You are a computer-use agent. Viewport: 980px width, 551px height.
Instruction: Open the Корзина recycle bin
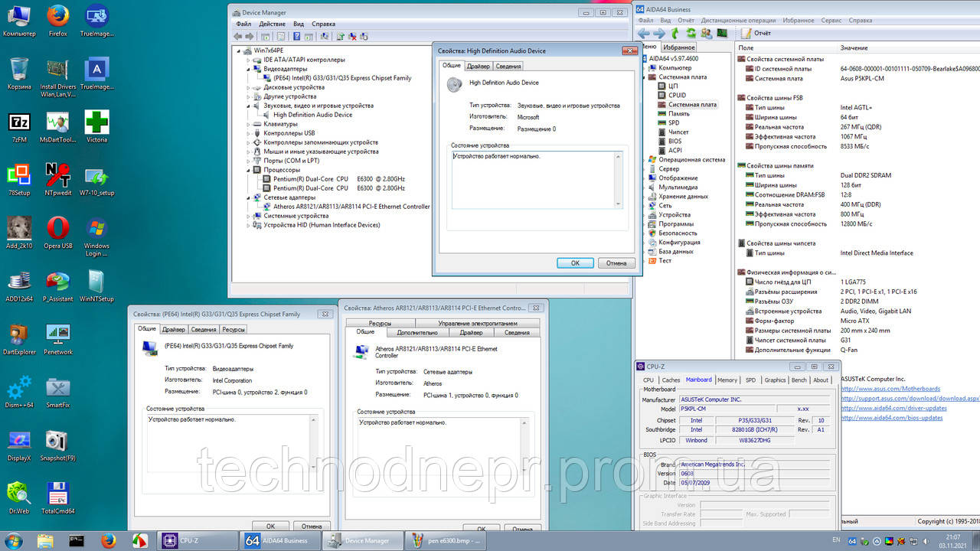tap(19, 73)
